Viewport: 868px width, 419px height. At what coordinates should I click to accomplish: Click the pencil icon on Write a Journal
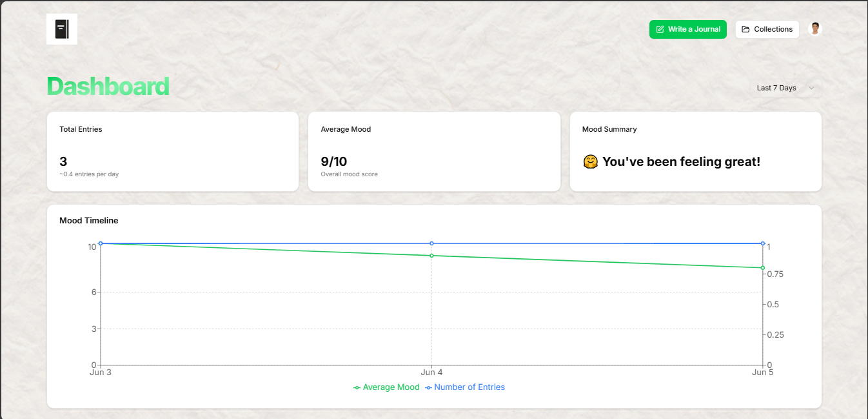click(x=660, y=29)
